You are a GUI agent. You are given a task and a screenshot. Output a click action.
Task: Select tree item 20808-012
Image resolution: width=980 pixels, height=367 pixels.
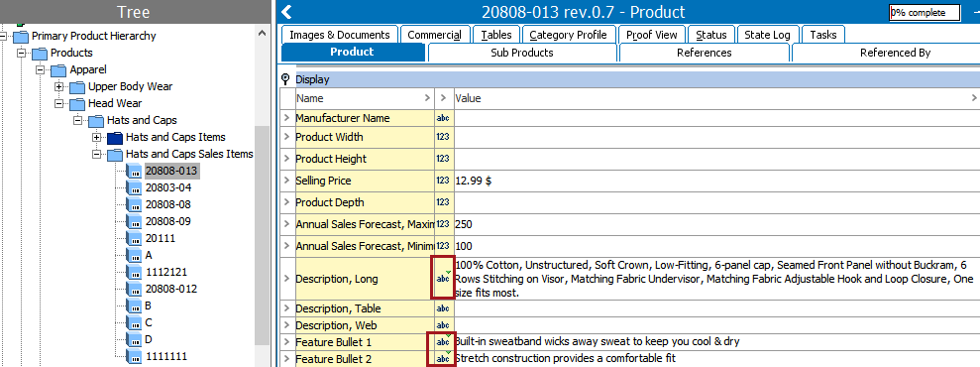click(171, 289)
